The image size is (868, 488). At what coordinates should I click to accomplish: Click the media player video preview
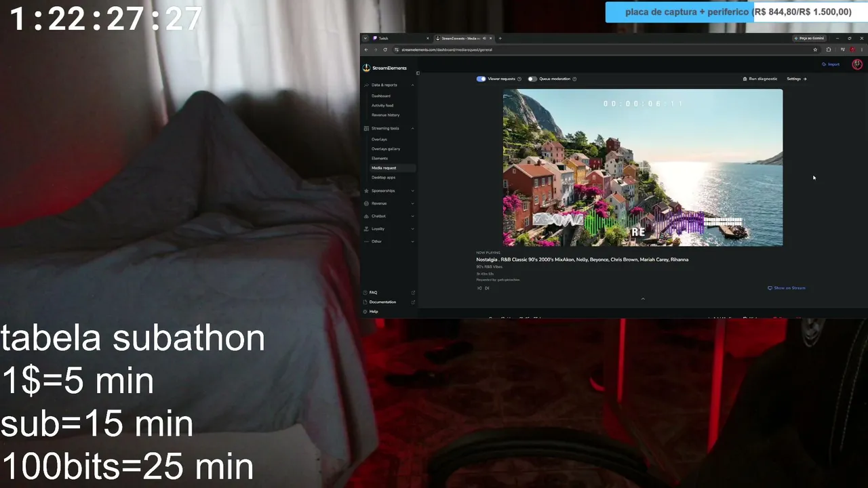pos(643,167)
